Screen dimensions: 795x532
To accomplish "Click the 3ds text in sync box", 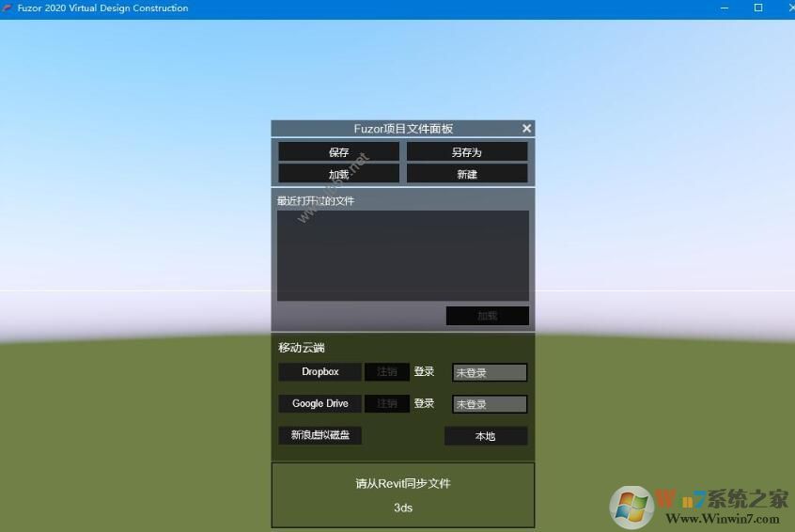I will 403,508.
